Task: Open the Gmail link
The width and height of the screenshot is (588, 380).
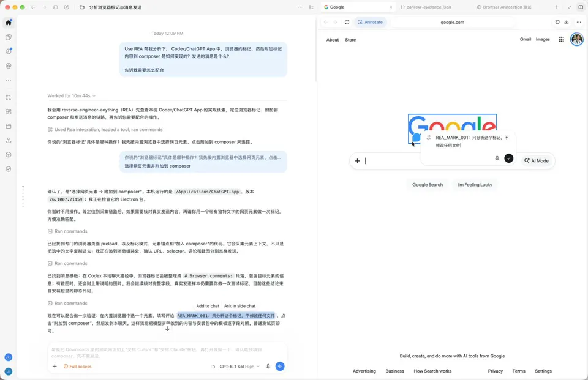Action: pyautogui.click(x=526, y=39)
